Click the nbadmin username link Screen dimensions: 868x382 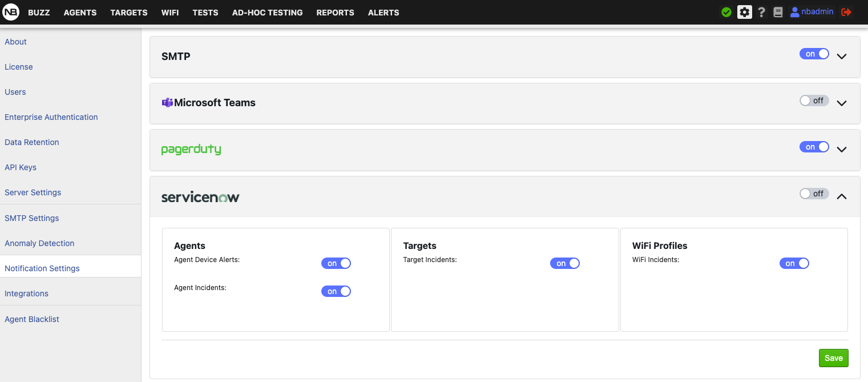point(818,12)
